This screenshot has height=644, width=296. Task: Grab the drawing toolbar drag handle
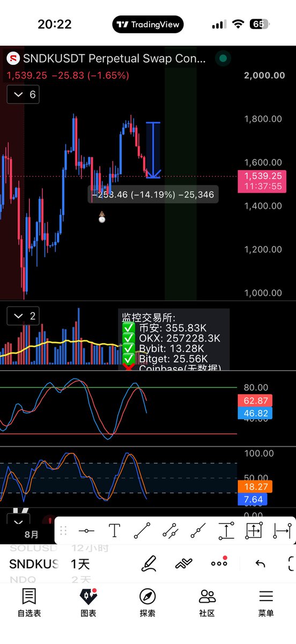pyautogui.click(x=63, y=531)
